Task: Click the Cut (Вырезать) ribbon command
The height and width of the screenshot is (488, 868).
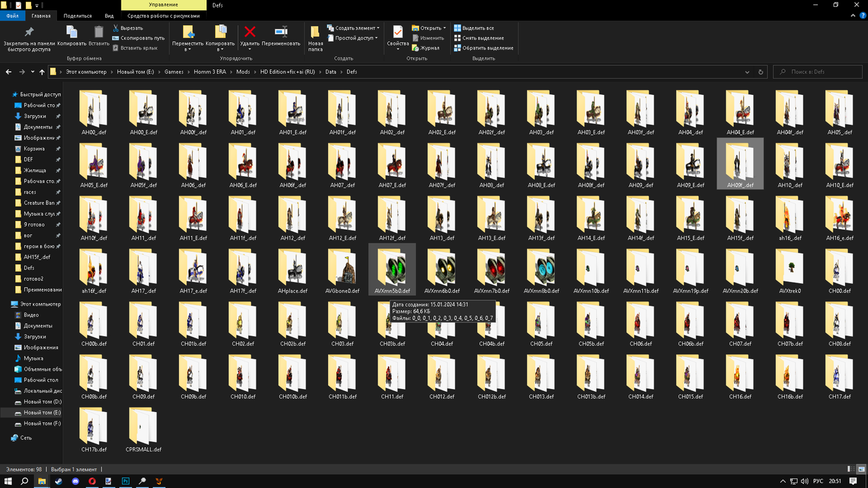Action: click(x=127, y=28)
